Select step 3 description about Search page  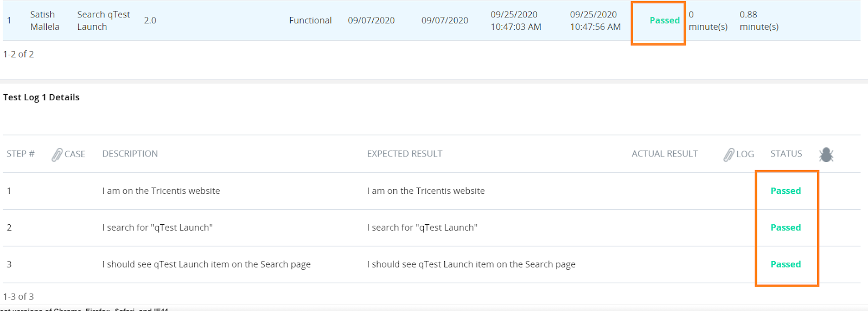click(x=206, y=264)
